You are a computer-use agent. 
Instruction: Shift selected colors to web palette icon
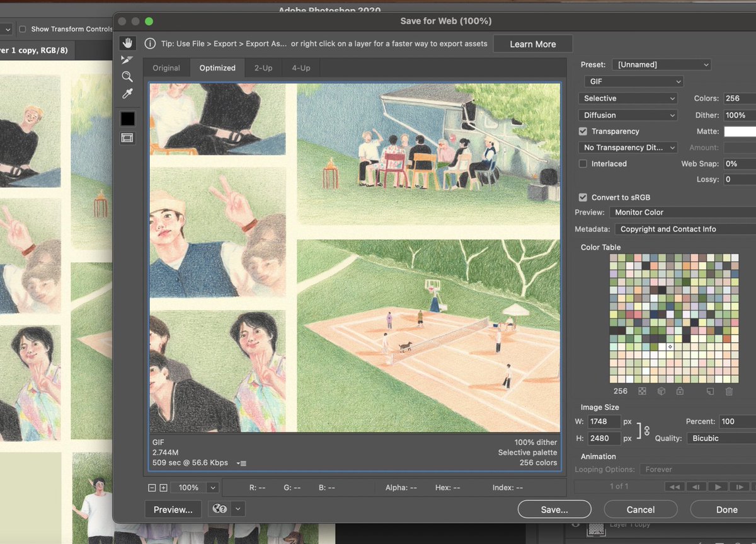(661, 391)
